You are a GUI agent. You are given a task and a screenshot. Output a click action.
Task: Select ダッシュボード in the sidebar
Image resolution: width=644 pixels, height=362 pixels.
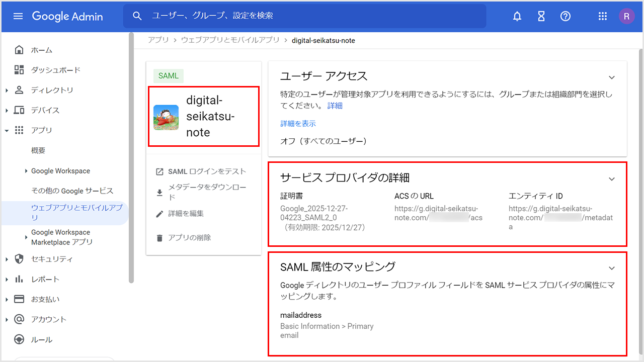[x=55, y=70]
